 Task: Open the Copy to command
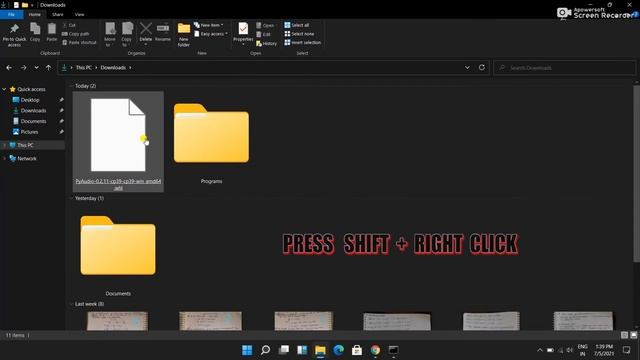coord(127,34)
